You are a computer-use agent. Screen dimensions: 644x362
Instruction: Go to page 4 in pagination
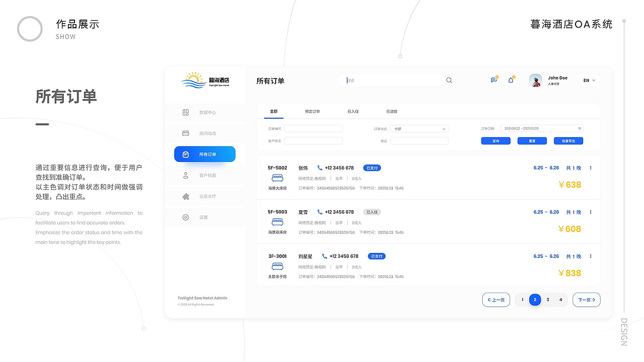click(560, 300)
